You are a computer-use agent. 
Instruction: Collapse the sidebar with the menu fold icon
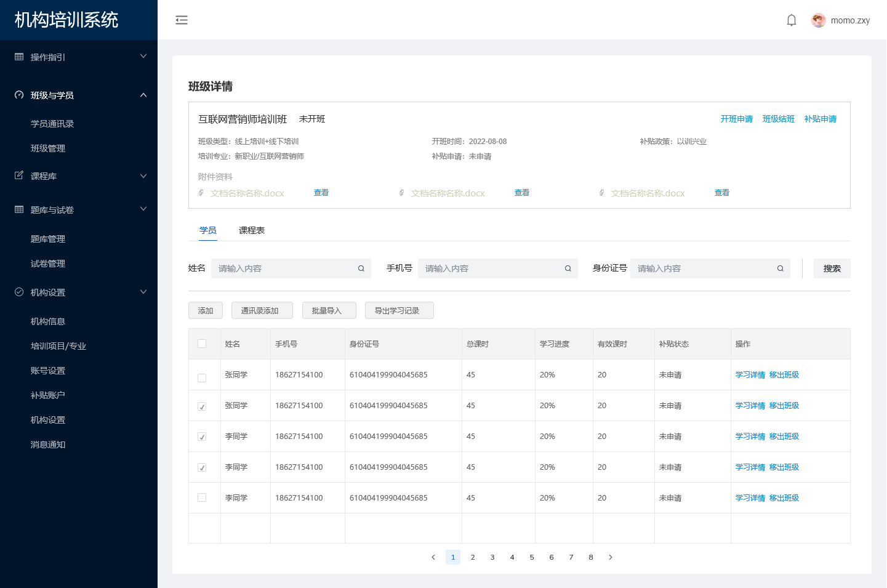[182, 20]
